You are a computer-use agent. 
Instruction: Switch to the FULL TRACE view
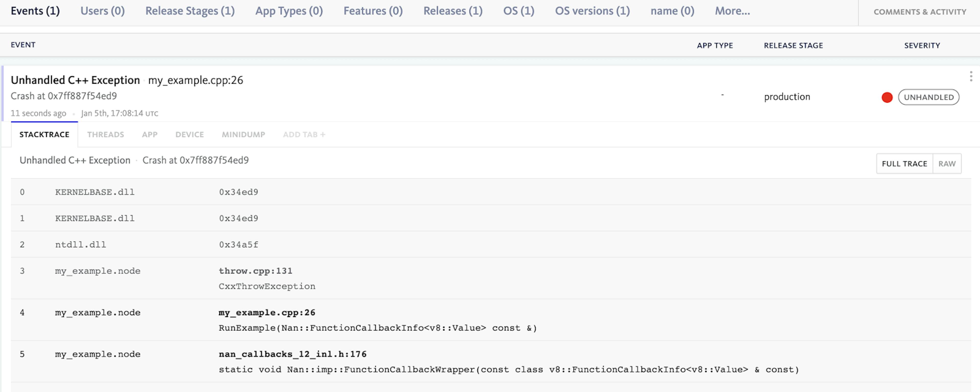(x=904, y=163)
